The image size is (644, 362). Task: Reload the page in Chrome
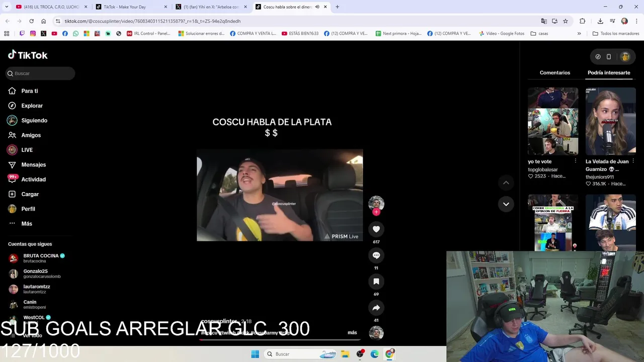31,21
